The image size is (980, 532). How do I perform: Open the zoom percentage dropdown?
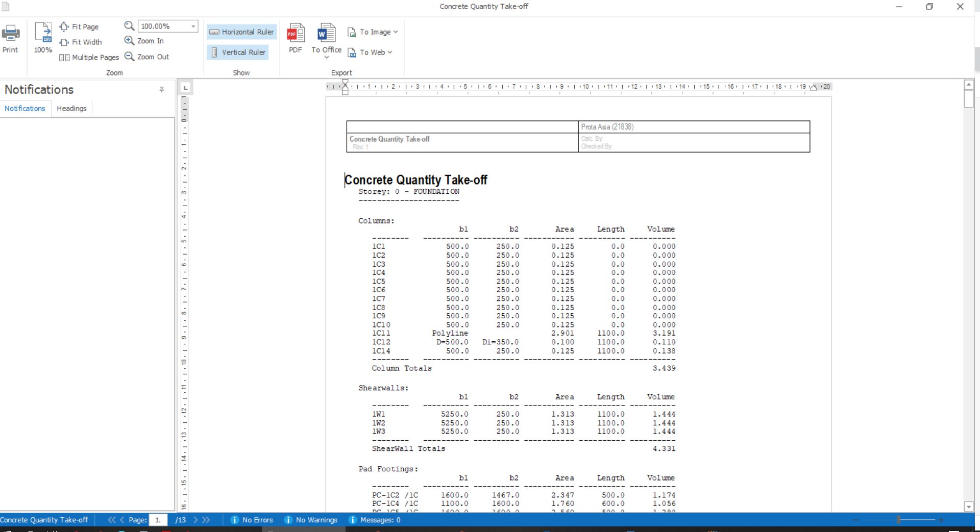(193, 26)
